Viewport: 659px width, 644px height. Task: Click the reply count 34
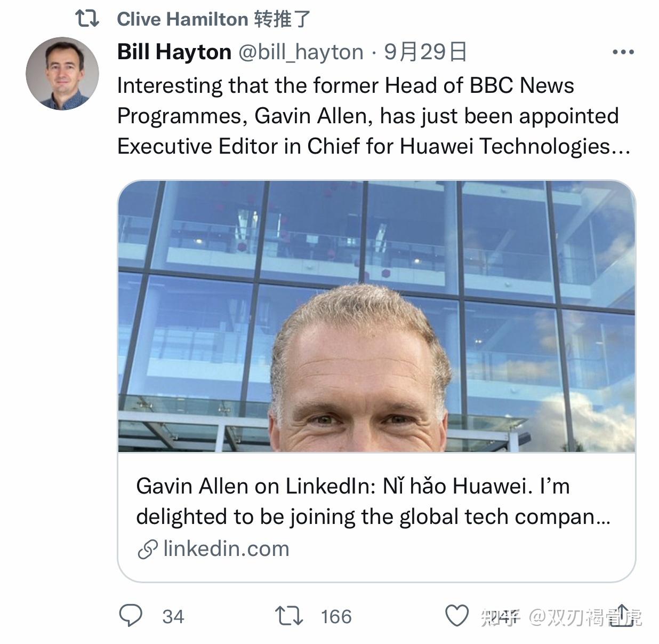tap(173, 617)
